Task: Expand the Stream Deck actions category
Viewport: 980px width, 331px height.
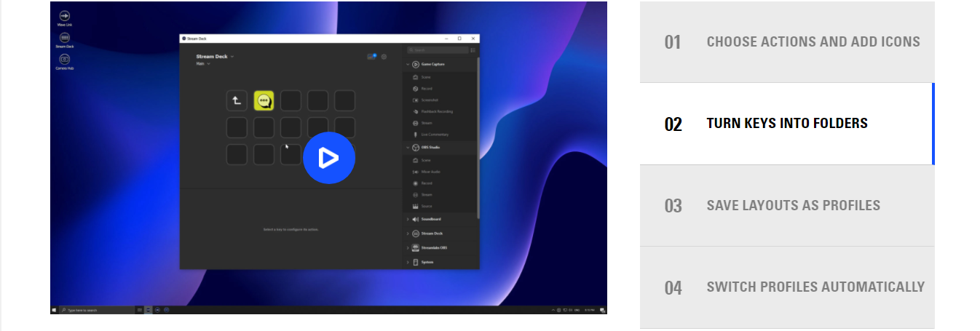Action: click(407, 234)
